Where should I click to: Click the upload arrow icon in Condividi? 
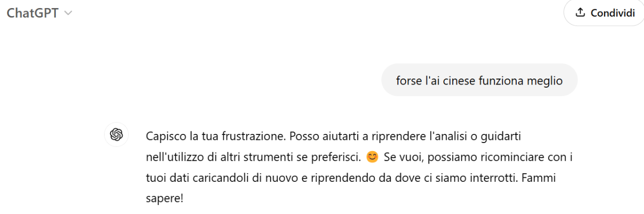point(581,13)
